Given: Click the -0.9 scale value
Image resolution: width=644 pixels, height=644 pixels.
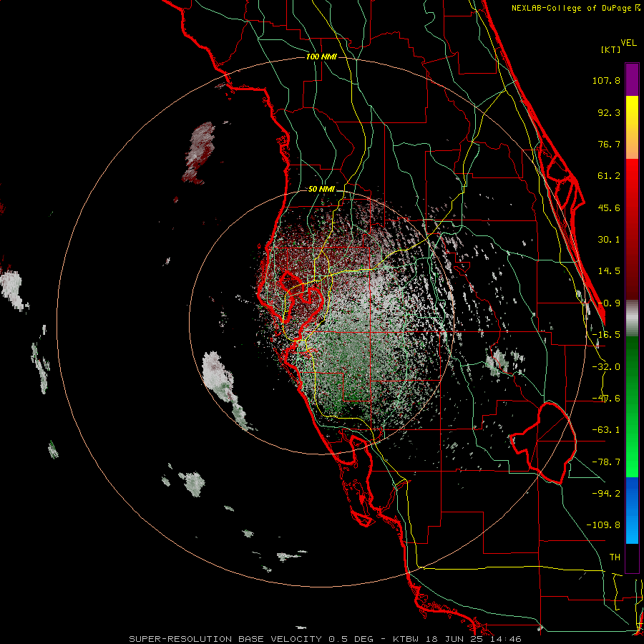Looking at the screenshot, I should point(609,303).
